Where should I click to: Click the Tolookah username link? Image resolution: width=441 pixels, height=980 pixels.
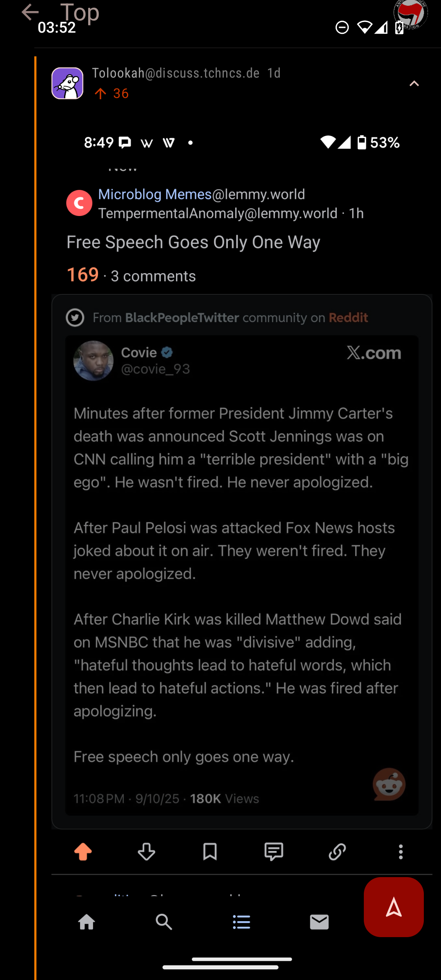pyautogui.click(x=118, y=73)
